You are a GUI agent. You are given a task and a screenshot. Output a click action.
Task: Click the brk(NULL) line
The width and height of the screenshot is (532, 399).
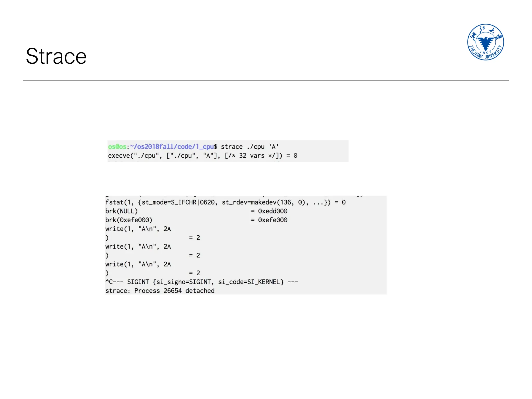(121, 211)
